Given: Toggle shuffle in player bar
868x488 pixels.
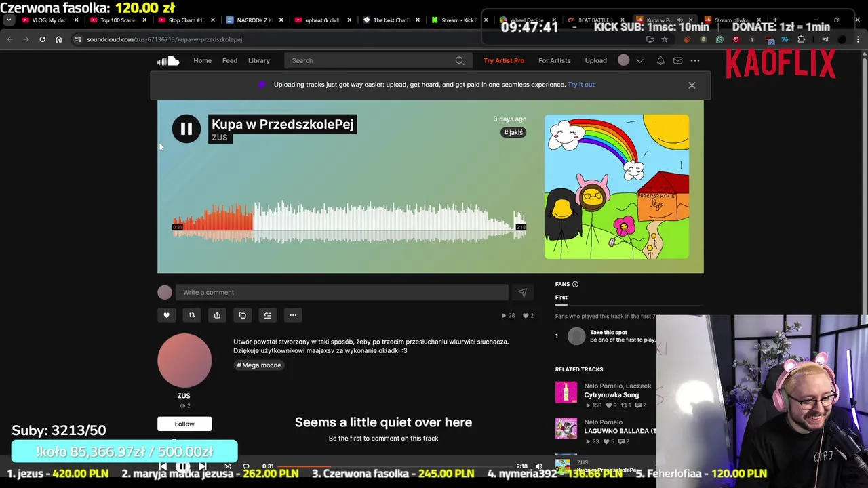Looking at the screenshot, I should click(228, 466).
